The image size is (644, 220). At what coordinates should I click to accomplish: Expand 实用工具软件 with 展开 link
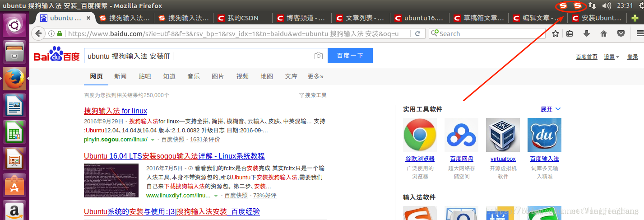551,109
